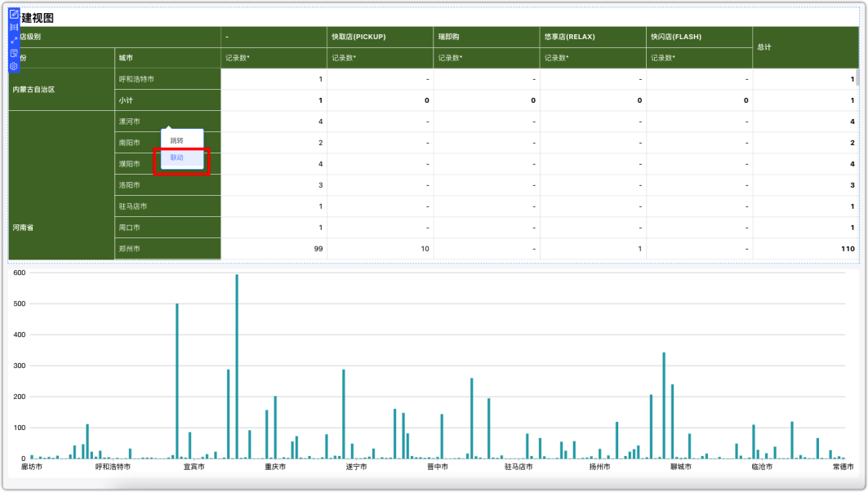Click the document search icon in the toolbar
The height and width of the screenshot is (492, 868).
pyautogui.click(x=14, y=53)
